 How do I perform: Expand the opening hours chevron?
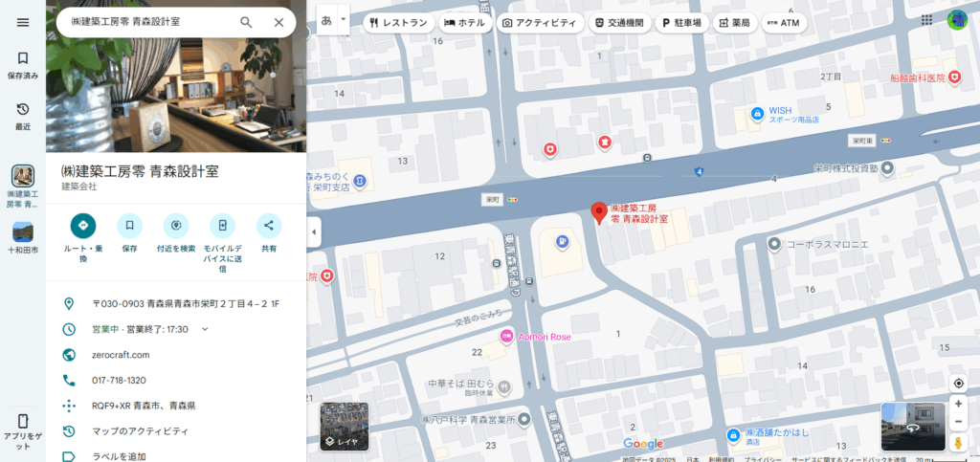tap(205, 329)
